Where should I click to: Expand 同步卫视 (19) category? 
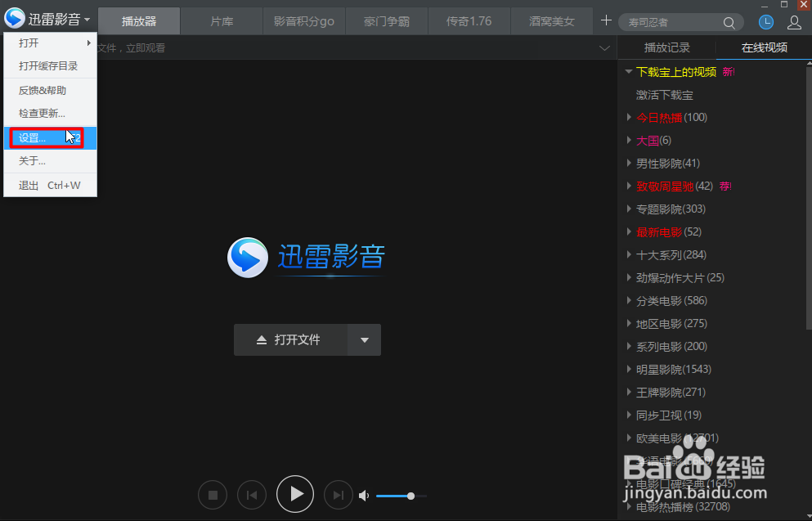pos(629,415)
